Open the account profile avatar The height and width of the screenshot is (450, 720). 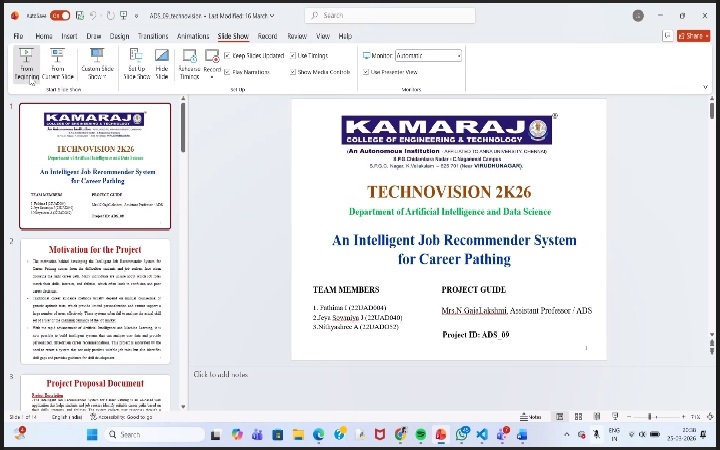pyautogui.click(x=638, y=16)
